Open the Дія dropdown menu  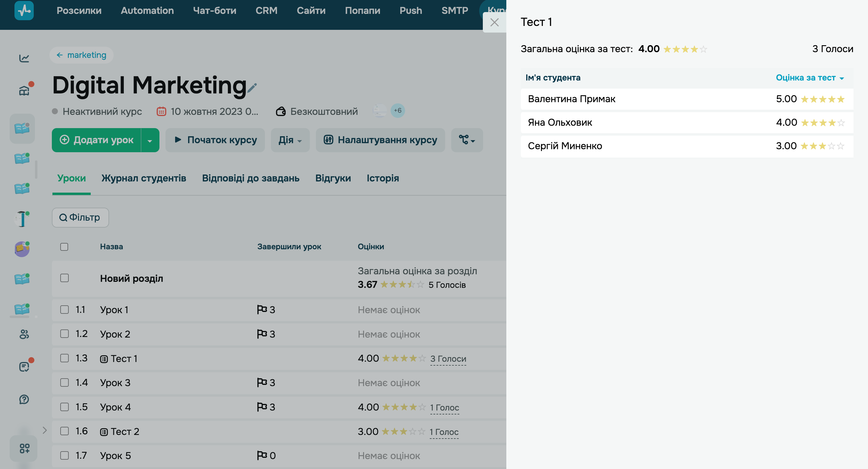(290, 140)
